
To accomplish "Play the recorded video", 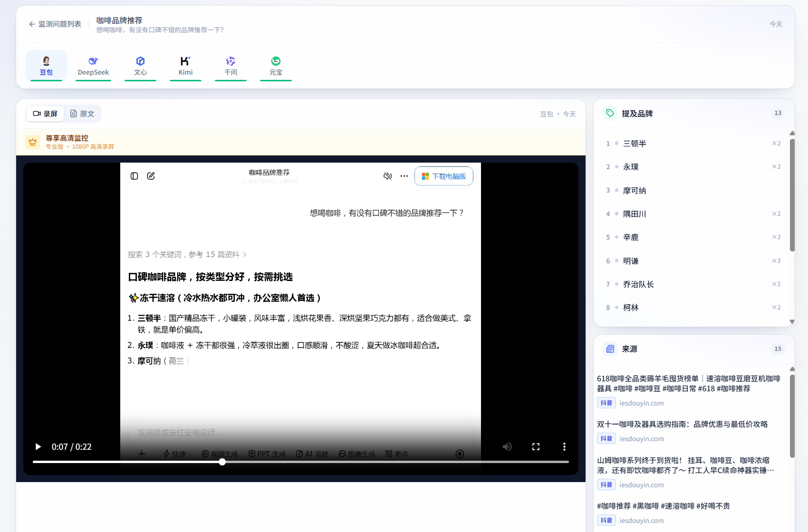I will tap(38, 447).
